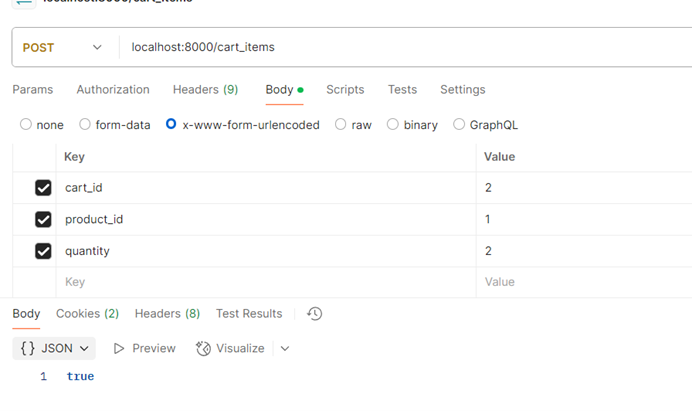
Task: Click the Preview play icon
Action: [119, 348]
